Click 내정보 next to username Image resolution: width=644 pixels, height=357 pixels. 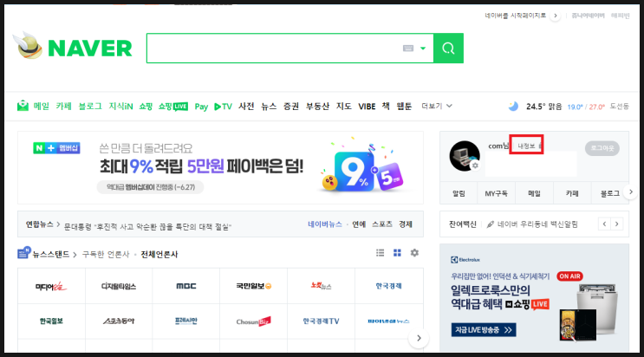[526, 146]
